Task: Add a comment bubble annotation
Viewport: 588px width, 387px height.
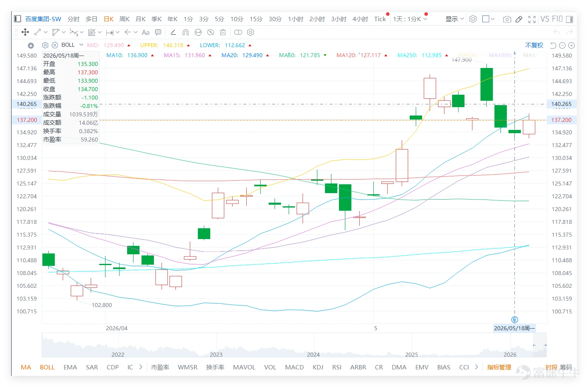Action: pyautogui.click(x=158, y=32)
